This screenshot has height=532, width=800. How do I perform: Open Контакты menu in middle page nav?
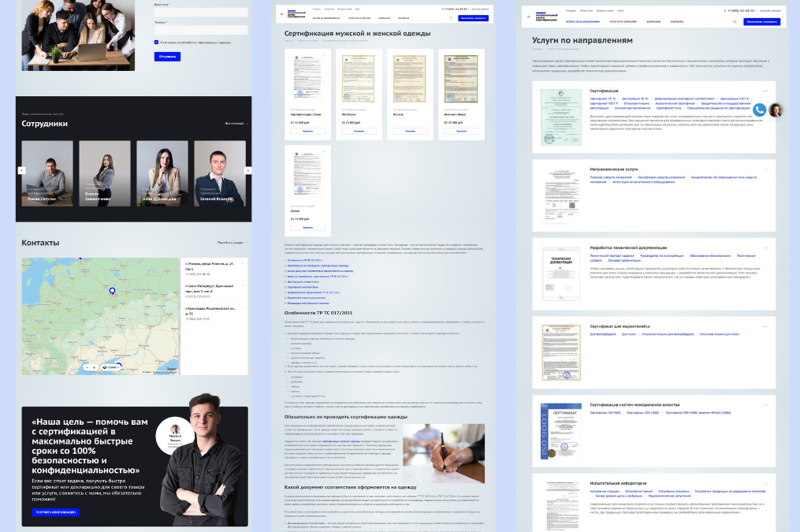pyautogui.click(x=404, y=18)
